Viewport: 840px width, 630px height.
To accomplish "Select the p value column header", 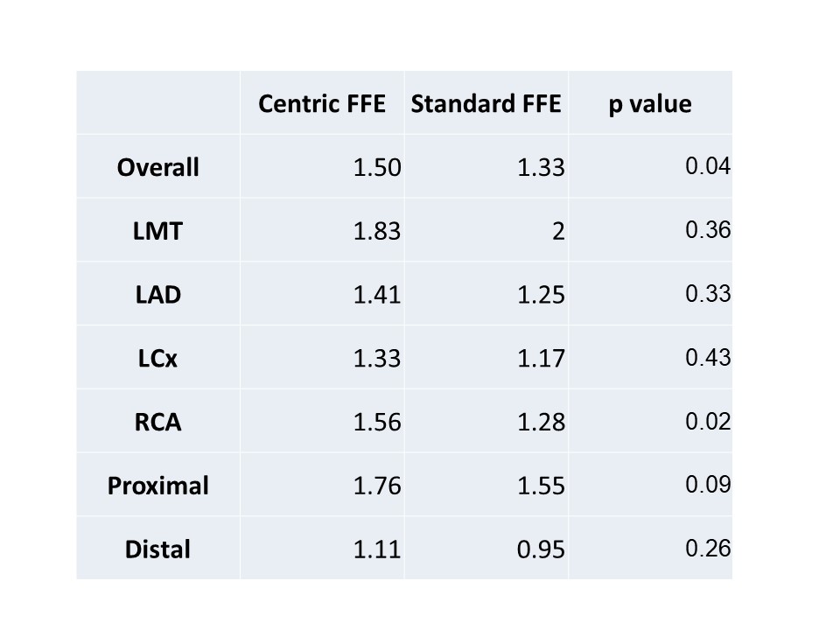I will click(650, 104).
